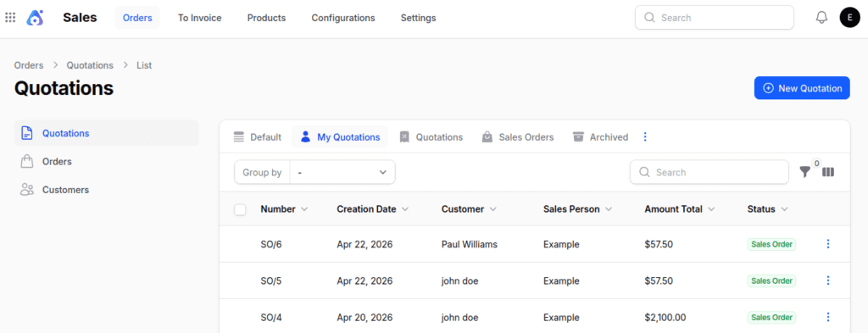Screen dimensions: 868x333
Task: Click the blue app logo icon
Action: point(35,18)
